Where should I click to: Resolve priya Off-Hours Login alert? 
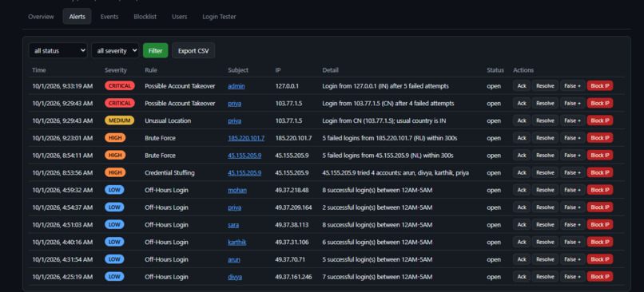[545, 207]
